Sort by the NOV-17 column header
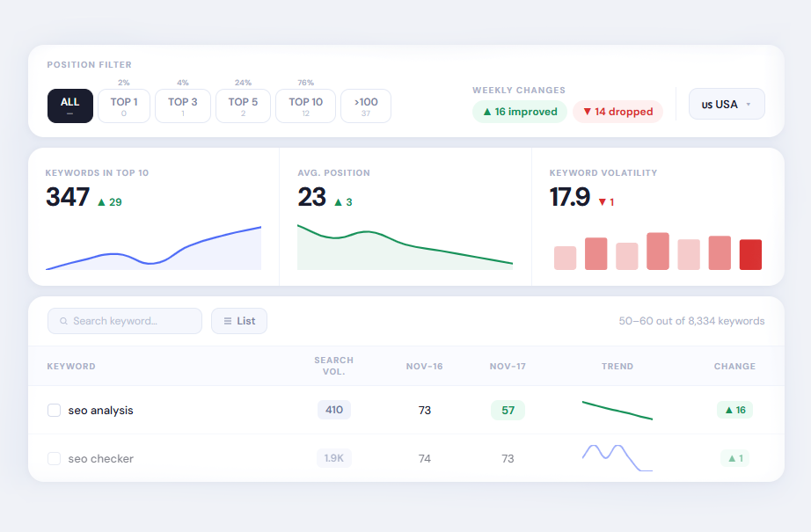This screenshot has width=811, height=532. coord(508,366)
